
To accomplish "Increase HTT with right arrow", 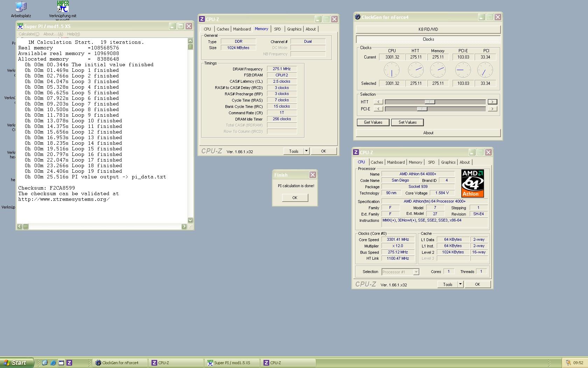I will 492,102.
